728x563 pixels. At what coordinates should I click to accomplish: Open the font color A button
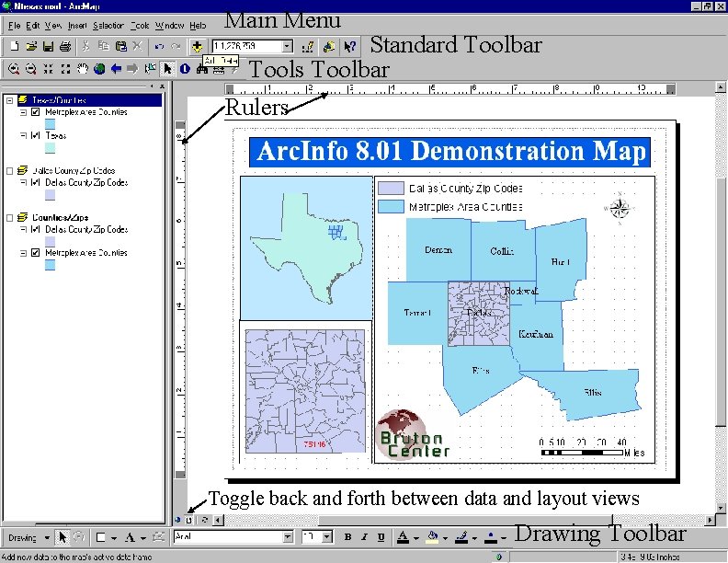coord(403,537)
